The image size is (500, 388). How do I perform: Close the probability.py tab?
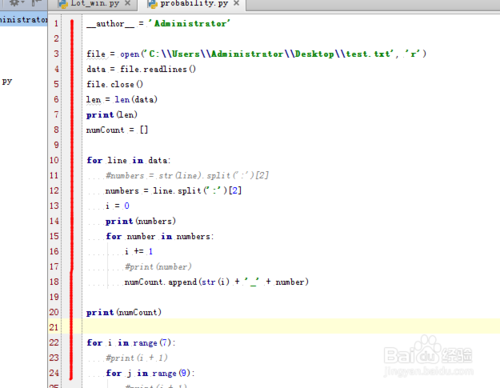(236, 3)
